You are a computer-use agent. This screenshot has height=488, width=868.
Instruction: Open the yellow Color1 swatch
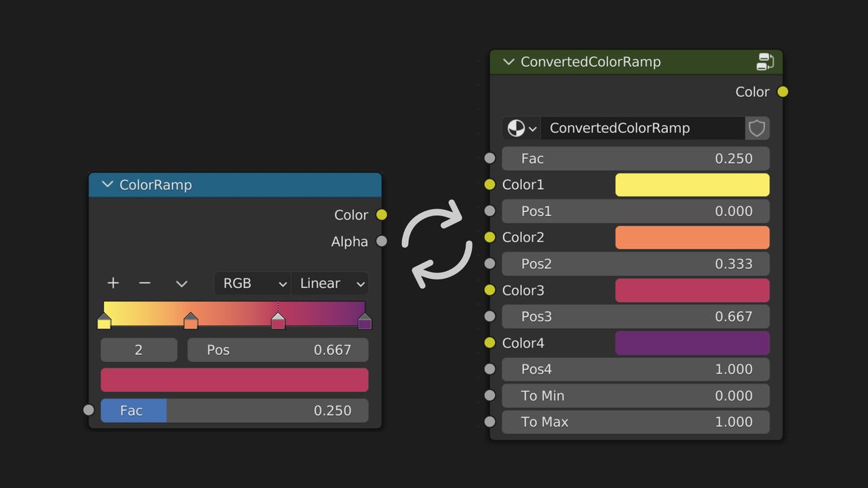(x=692, y=184)
